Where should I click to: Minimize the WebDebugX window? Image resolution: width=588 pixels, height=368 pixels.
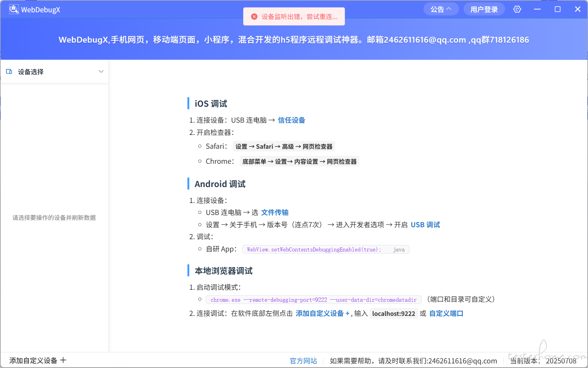coord(537,9)
